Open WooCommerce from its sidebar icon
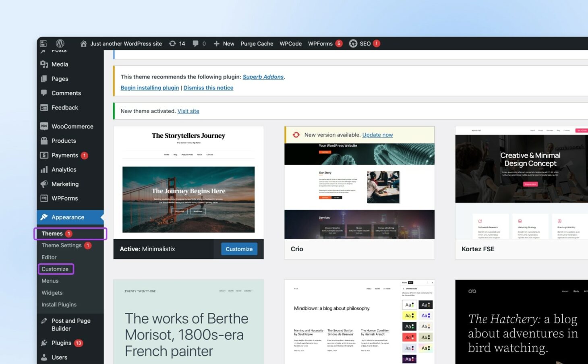 tap(44, 126)
